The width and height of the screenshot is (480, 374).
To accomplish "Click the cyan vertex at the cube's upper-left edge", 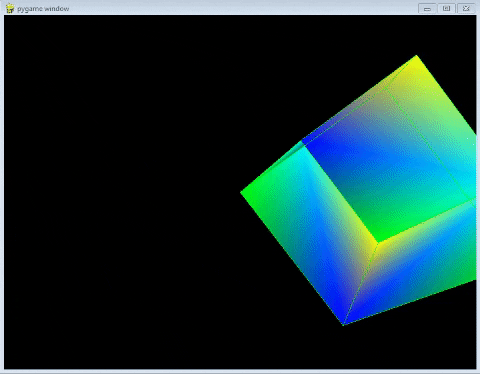I will click(x=303, y=143).
